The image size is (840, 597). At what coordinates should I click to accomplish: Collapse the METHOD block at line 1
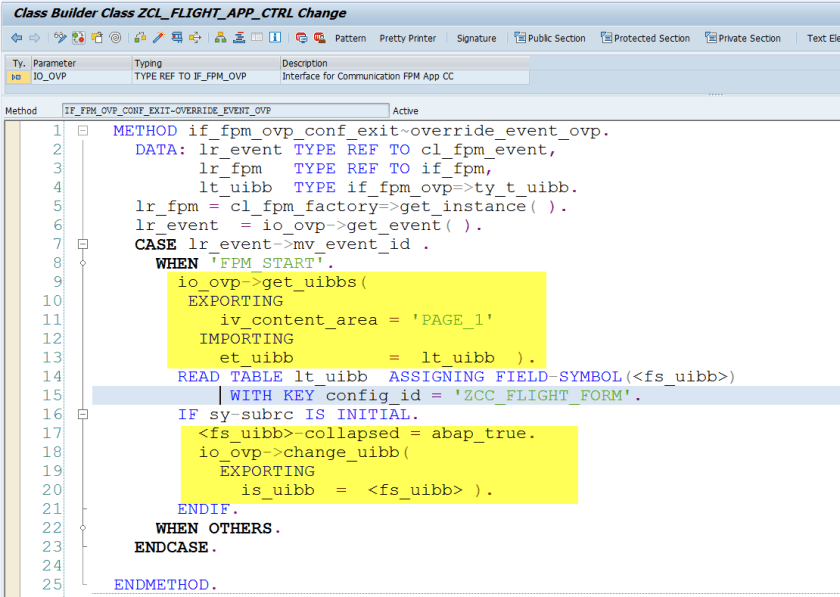(x=82, y=130)
